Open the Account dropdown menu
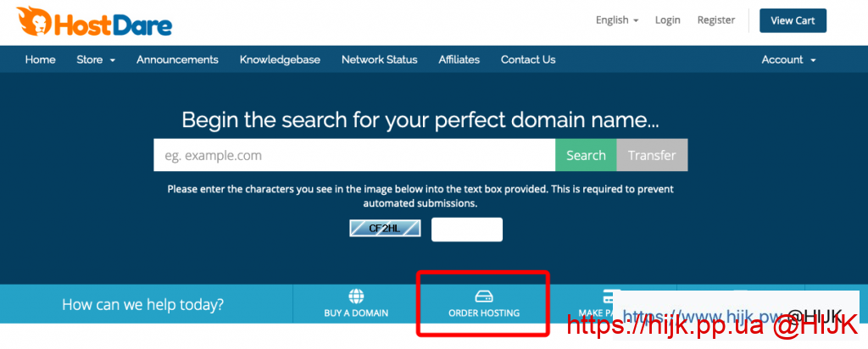The height and width of the screenshot is (349, 868). coord(788,59)
